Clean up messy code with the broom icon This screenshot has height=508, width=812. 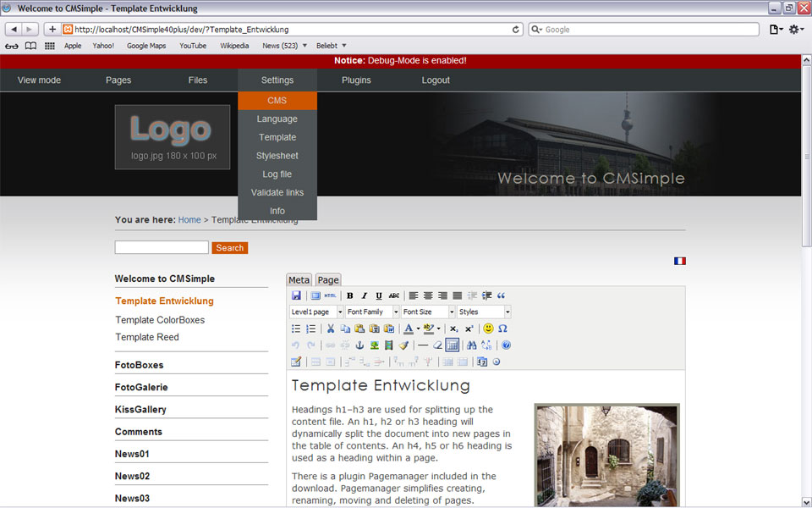(x=403, y=345)
